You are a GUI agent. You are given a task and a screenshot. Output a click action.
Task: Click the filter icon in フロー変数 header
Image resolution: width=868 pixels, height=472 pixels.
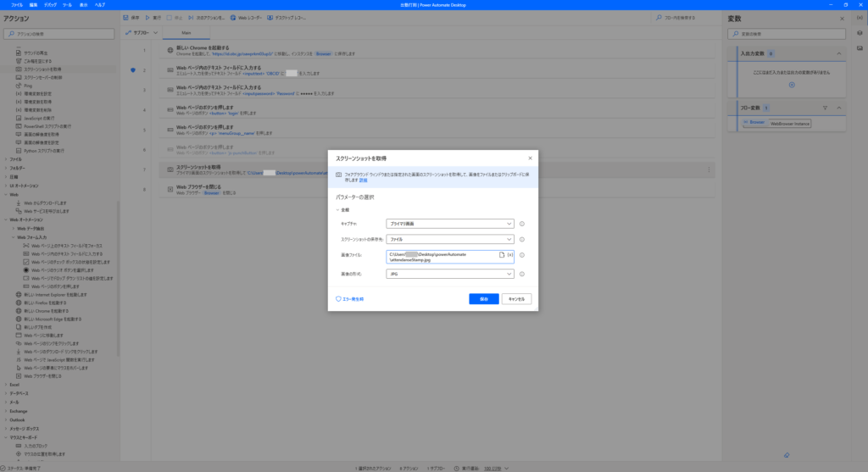[x=825, y=108]
